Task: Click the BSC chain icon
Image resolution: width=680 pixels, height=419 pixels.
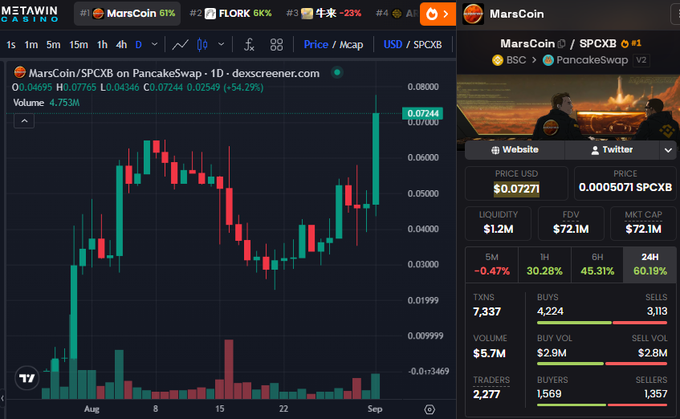Action: pos(497,60)
